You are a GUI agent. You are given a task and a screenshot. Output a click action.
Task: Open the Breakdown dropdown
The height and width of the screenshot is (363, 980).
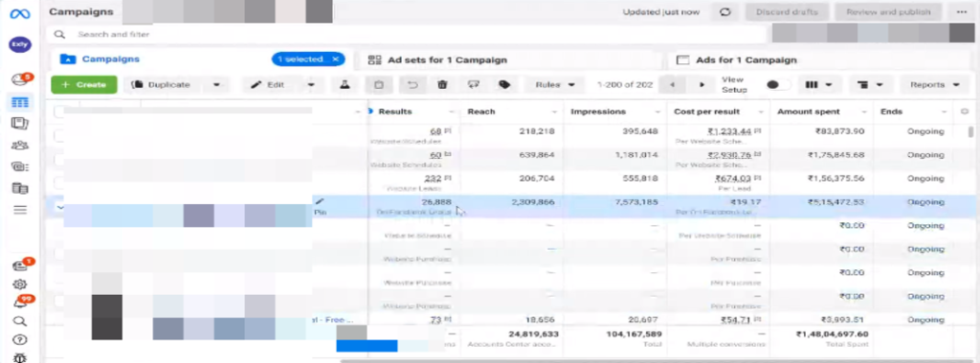click(870, 84)
